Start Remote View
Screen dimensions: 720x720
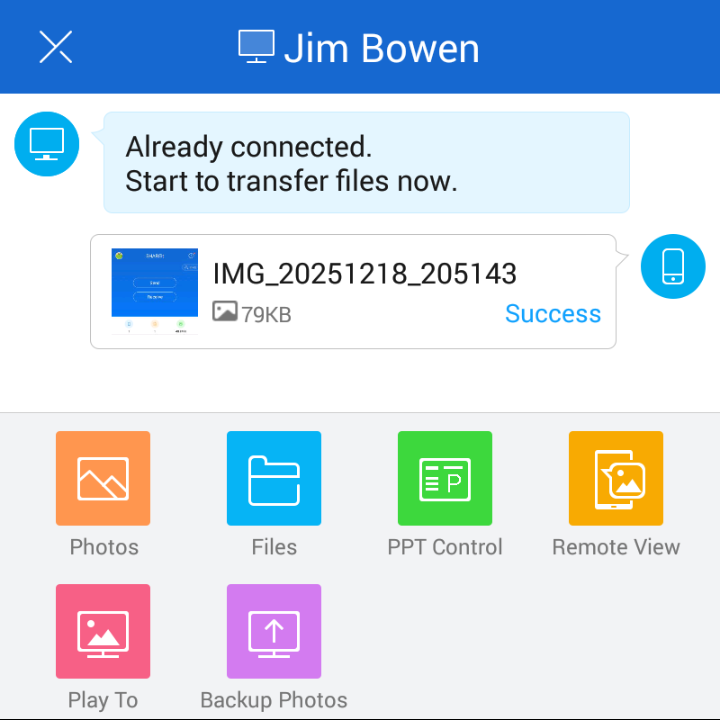coord(616,478)
